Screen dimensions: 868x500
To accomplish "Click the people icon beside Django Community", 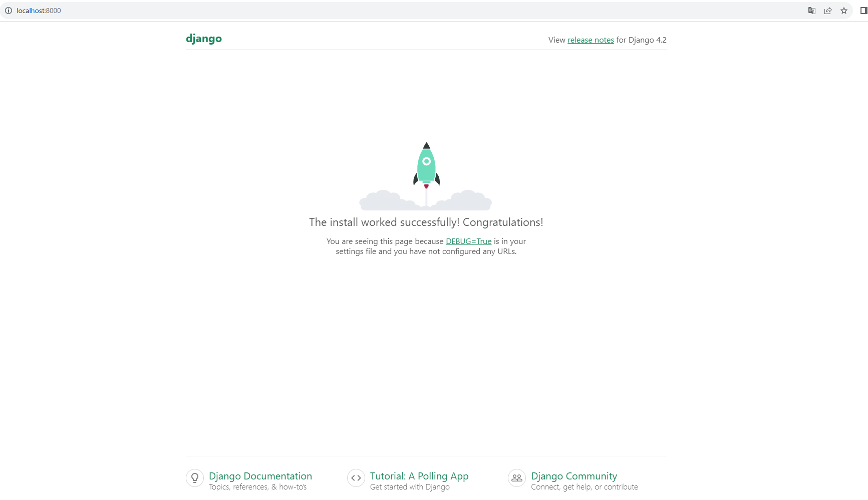I will (x=516, y=478).
